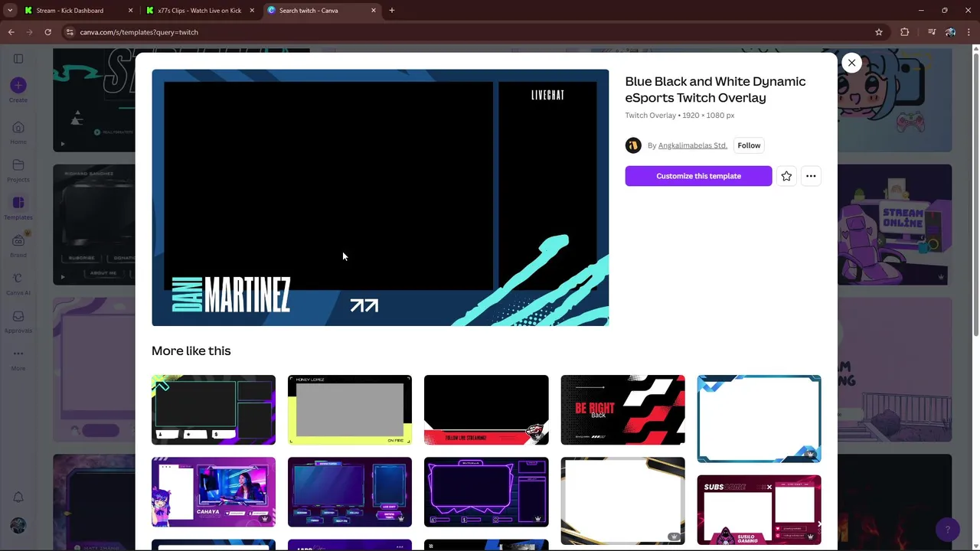This screenshot has width=980, height=551.
Task: Open the blue-bordered white overlay thumbnail
Action: point(759,419)
